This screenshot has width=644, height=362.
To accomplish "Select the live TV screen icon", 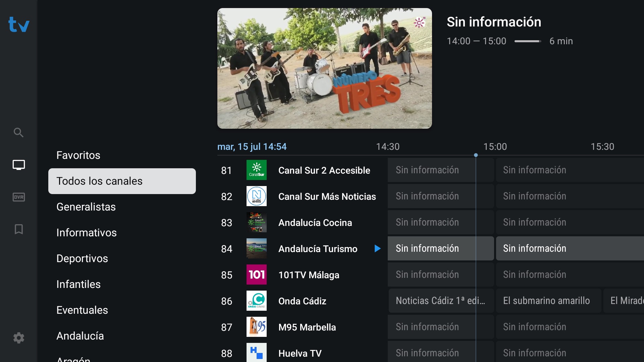I will (18, 165).
